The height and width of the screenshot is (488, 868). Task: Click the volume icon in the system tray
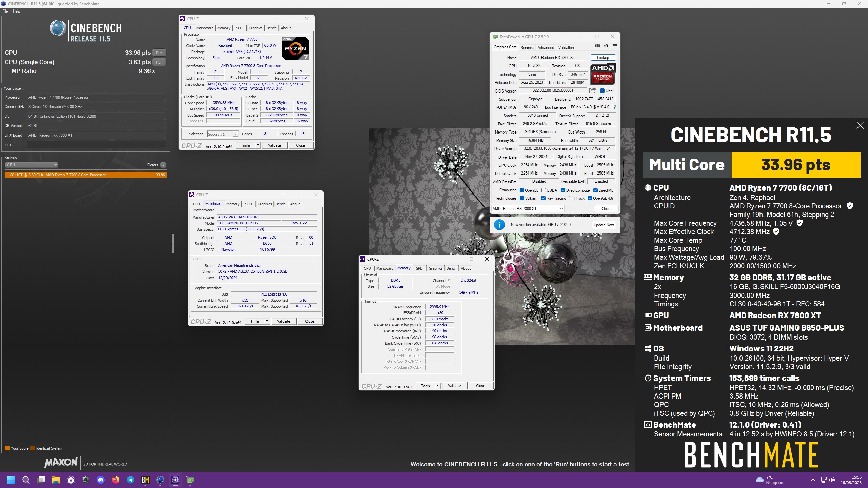point(832,480)
